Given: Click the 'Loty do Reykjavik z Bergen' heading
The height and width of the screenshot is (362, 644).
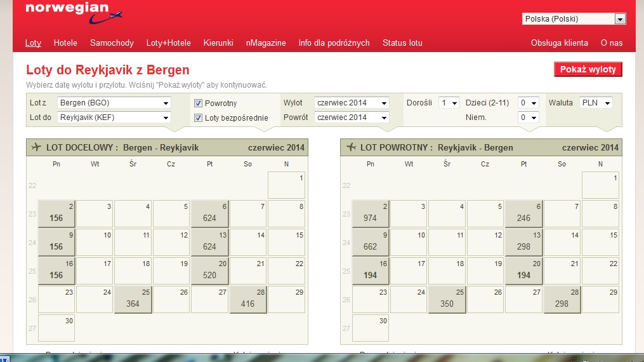Looking at the screenshot, I should pos(108,70).
